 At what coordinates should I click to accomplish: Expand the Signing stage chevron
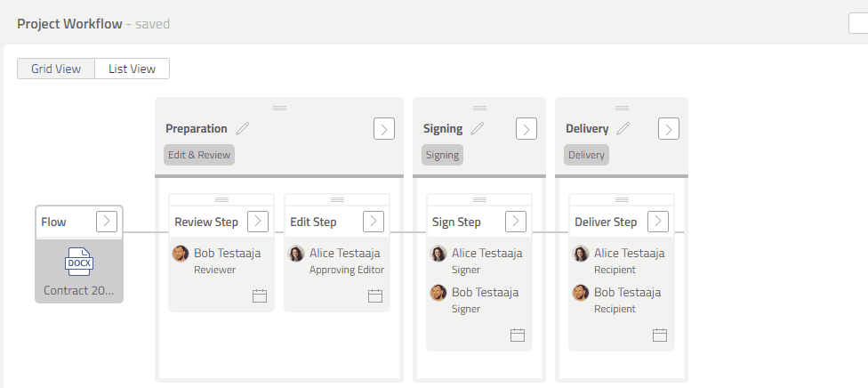coord(526,128)
